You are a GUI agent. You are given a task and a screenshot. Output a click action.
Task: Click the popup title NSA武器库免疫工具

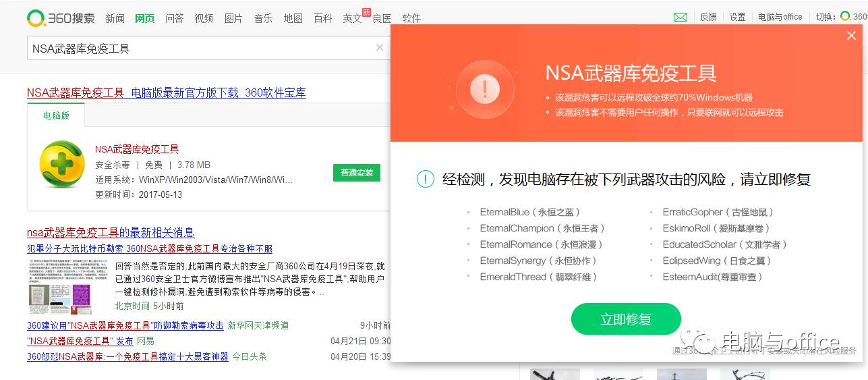click(631, 73)
